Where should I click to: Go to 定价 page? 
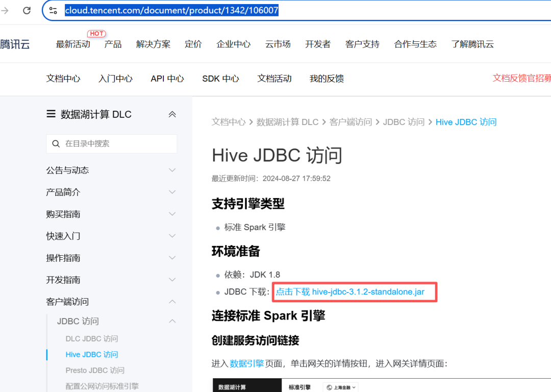tap(193, 44)
